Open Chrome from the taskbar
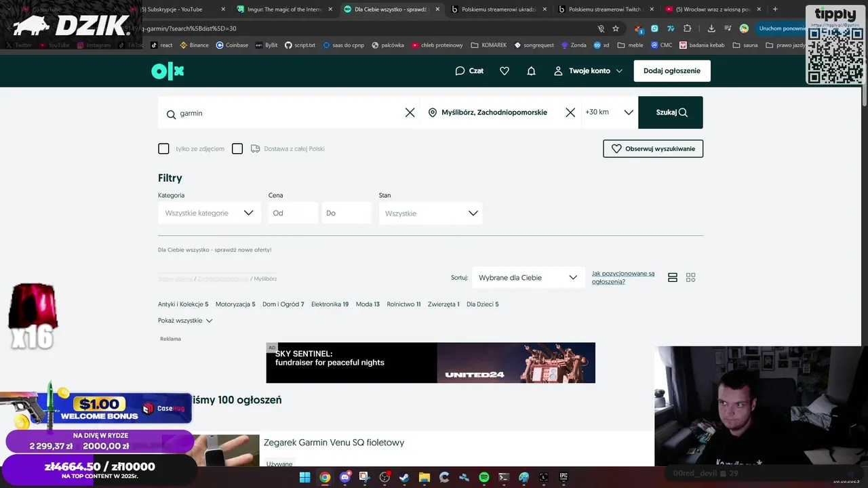Screen dimensions: 868x488 click(325, 477)
